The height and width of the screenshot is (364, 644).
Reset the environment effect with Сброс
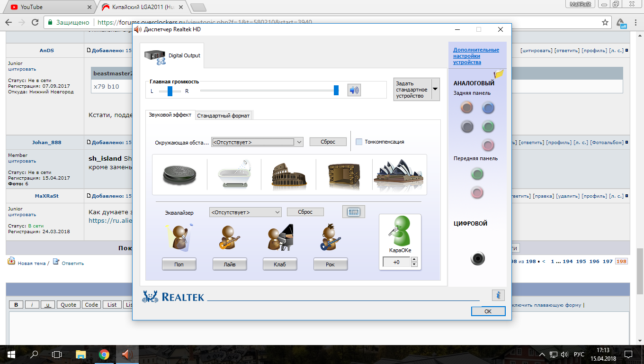[x=328, y=142]
